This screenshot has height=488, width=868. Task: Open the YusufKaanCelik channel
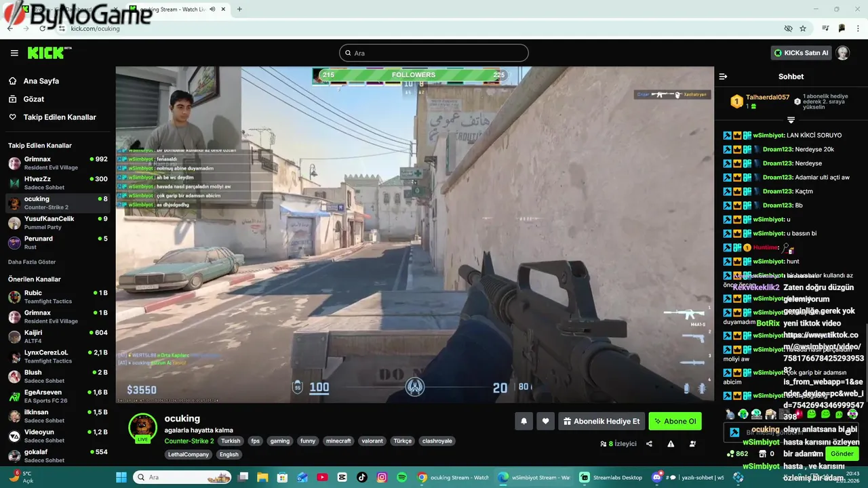coord(58,222)
